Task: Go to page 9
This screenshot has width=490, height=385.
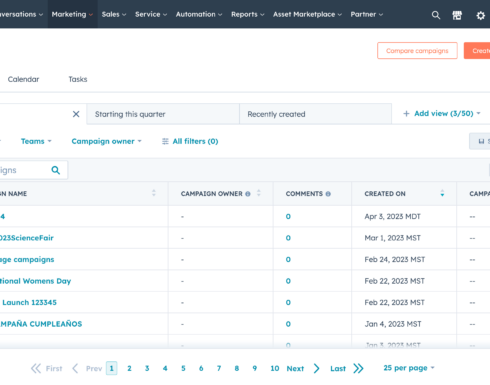Action: (x=255, y=368)
